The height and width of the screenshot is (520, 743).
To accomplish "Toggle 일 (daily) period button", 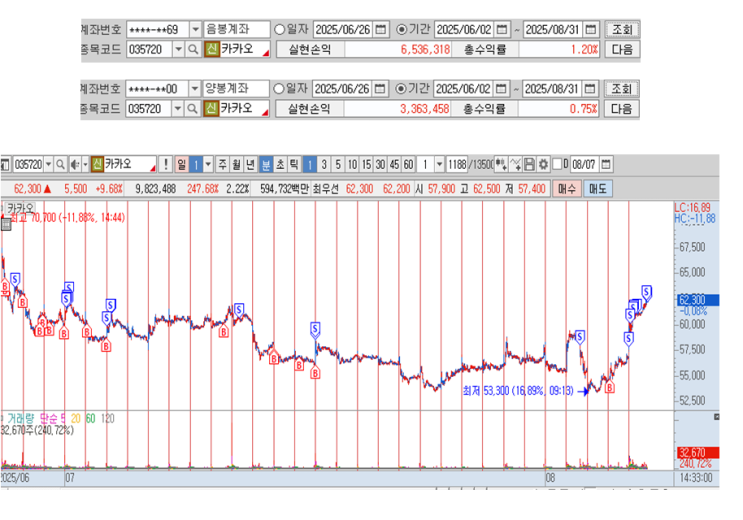I will click(x=181, y=164).
